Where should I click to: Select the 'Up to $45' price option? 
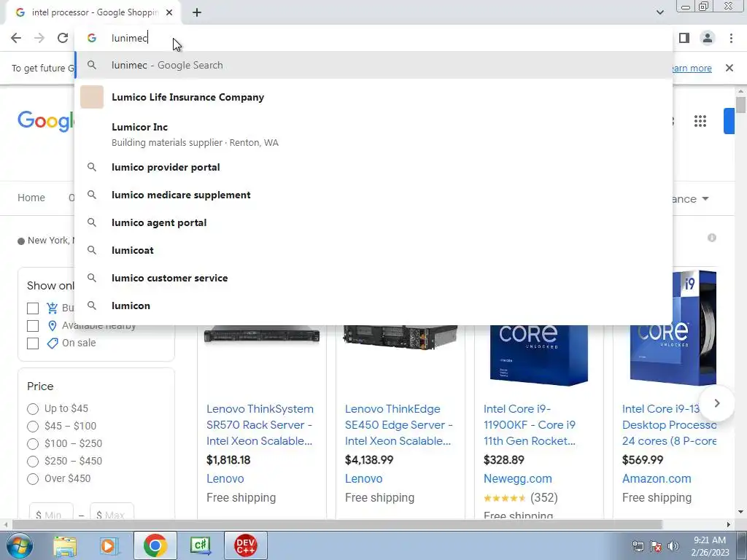pyautogui.click(x=32, y=409)
